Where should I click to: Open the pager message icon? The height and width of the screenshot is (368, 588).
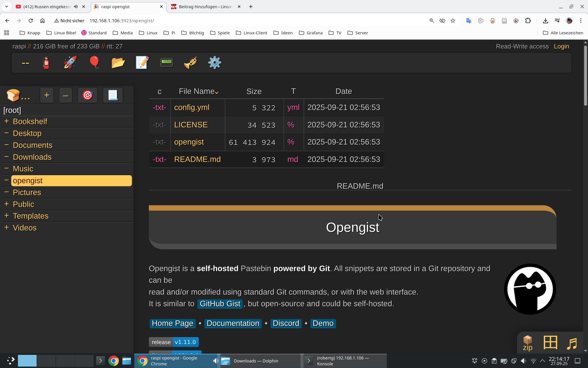click(167, 63)
